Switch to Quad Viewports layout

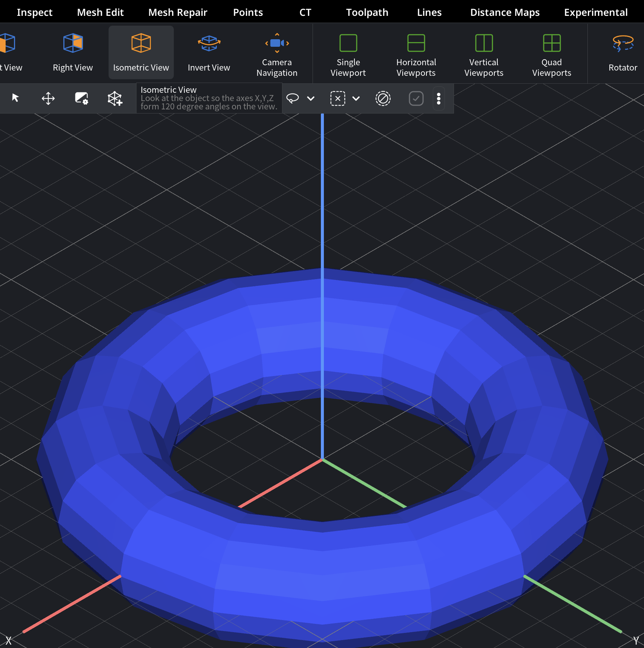[551, 53]
